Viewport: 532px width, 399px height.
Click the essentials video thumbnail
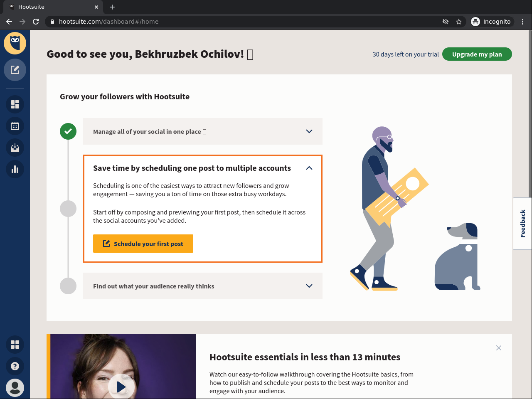pos(123,367)
